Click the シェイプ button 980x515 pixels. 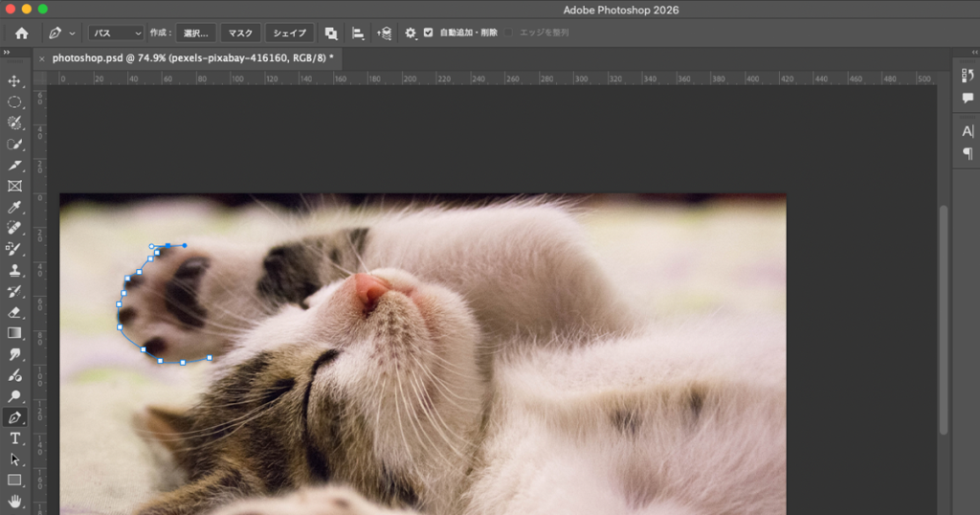[289, 33]
